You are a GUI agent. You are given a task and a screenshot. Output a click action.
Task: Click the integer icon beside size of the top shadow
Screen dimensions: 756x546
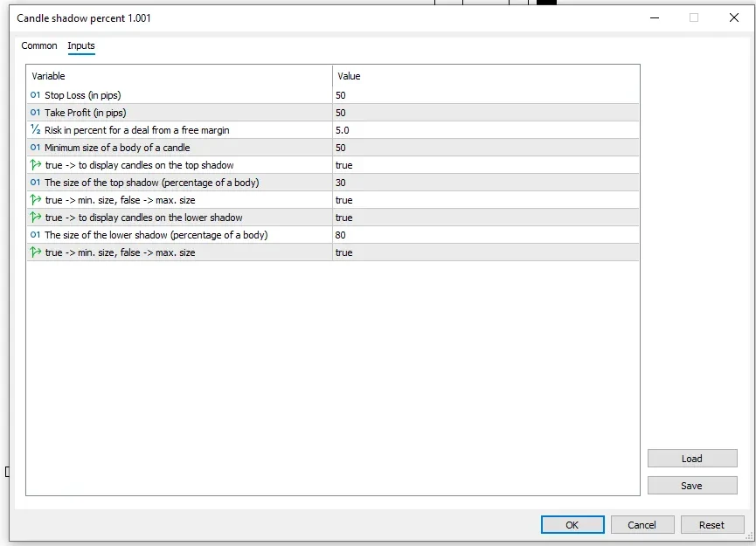click(35, 183)
